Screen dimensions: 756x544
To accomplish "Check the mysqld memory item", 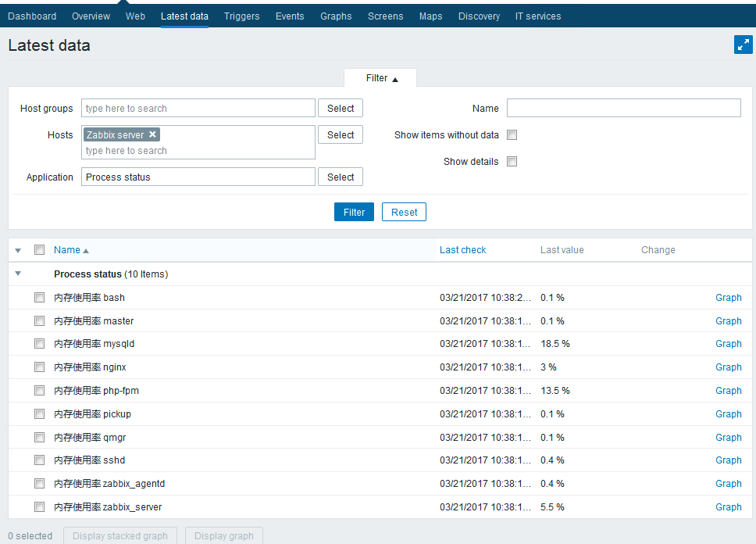I will point(40,343).
